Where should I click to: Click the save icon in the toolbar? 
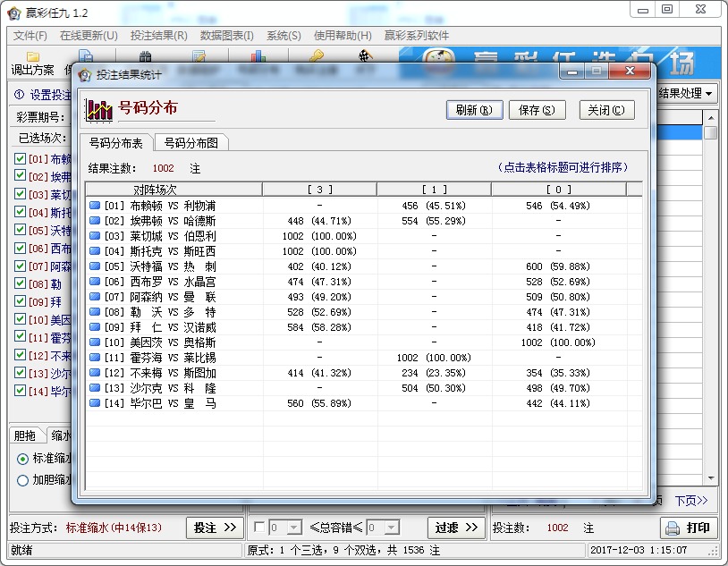tap(86, 55)
